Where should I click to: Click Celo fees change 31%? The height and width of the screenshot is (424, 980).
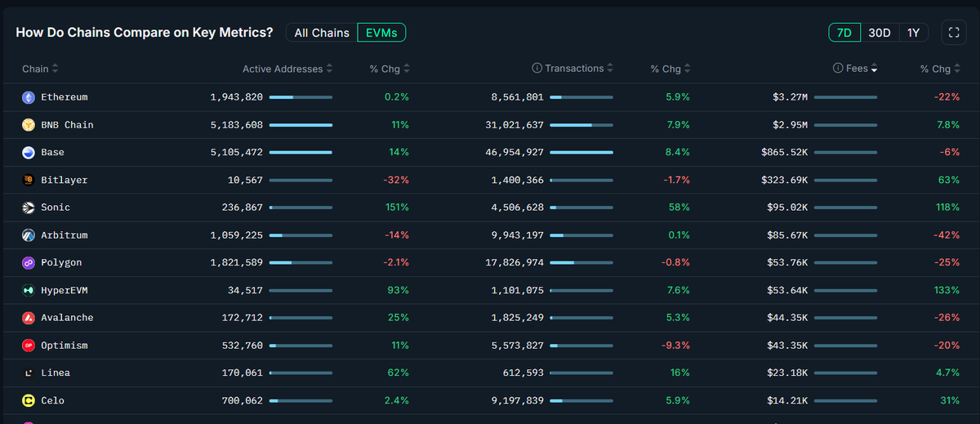coord(951,400)
